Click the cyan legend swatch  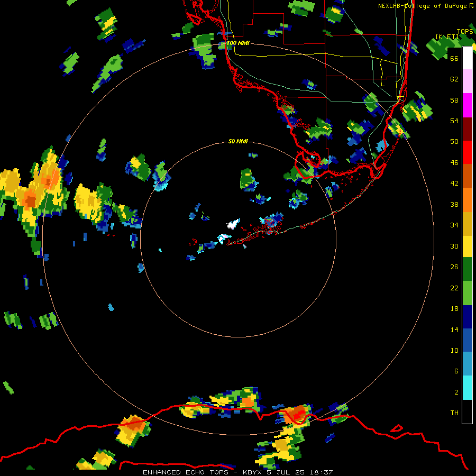(x=467, y=388)
